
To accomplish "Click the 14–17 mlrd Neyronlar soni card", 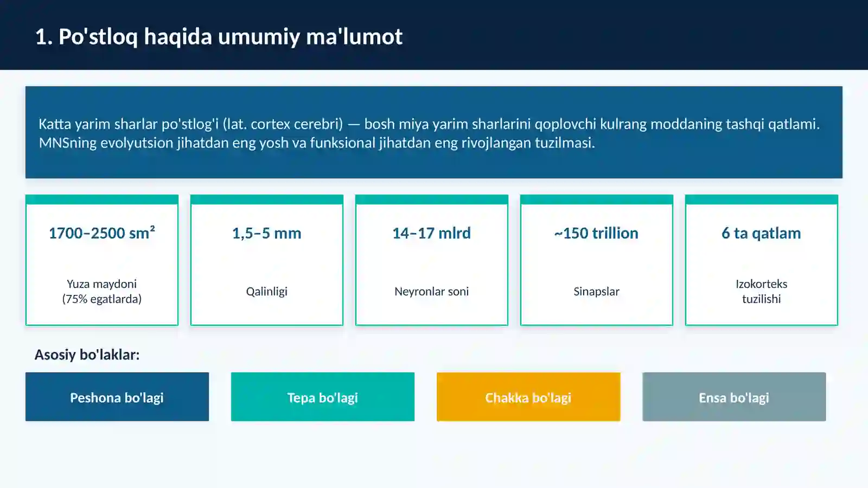I will (432, 260).
